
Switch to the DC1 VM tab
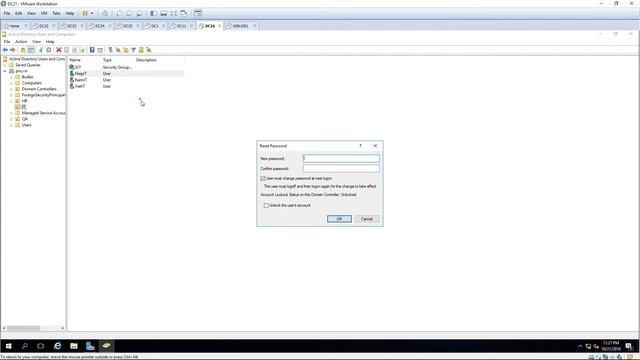[155, 26]
